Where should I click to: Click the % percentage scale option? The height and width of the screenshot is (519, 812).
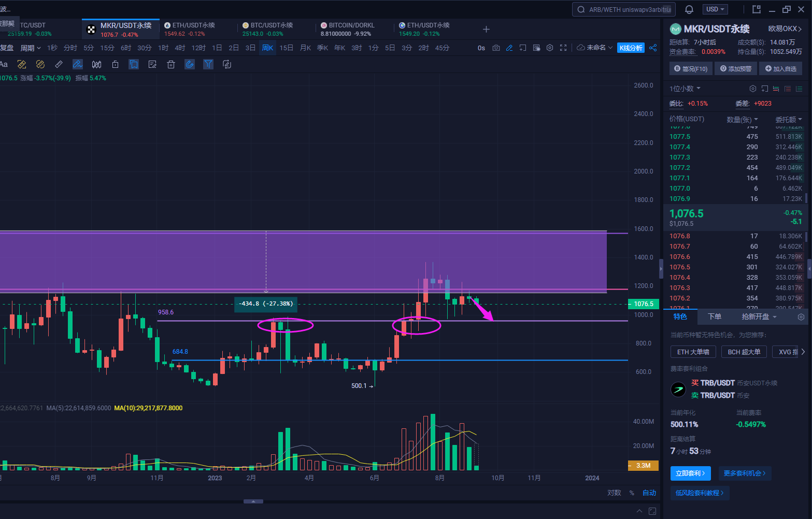coord(632,493)
